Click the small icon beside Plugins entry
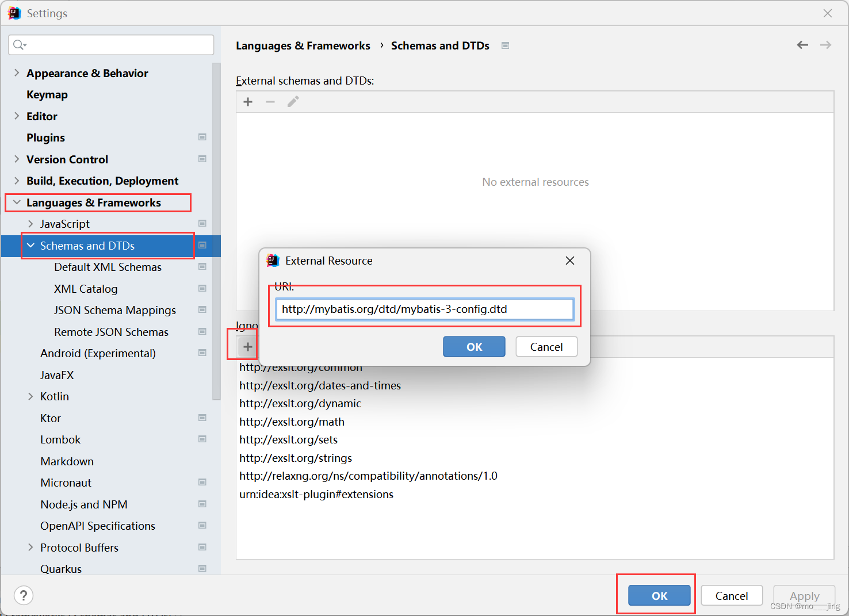This screenshot has width=849, height=616. coord(202,137)
